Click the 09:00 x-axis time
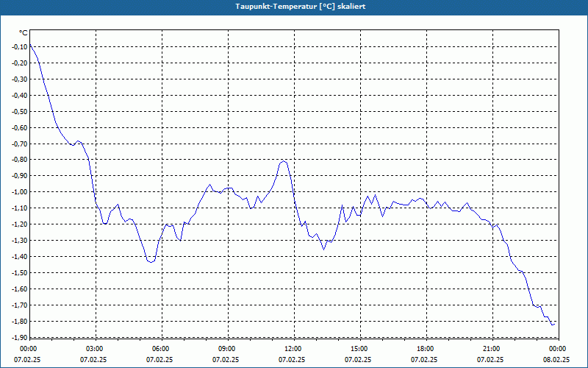588x368 pixels. click(x=226, y=349)
